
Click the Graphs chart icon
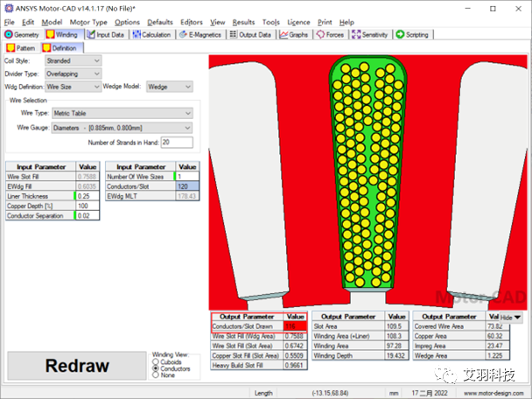pos(283,35)
